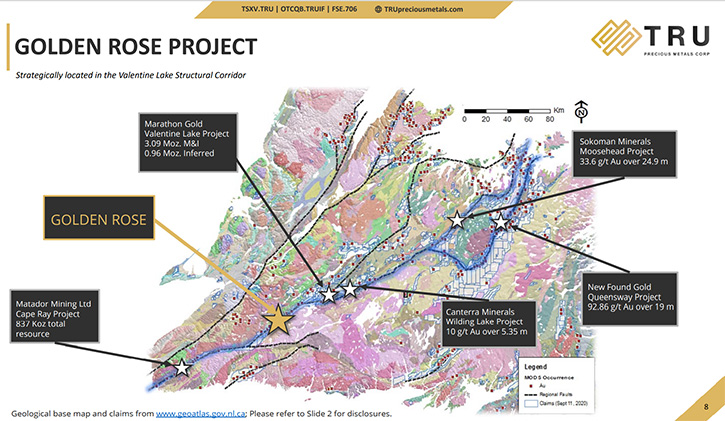Click the north arrow compass symbol
This screenshot has width=725, height=421.
[x=581, y=111]
